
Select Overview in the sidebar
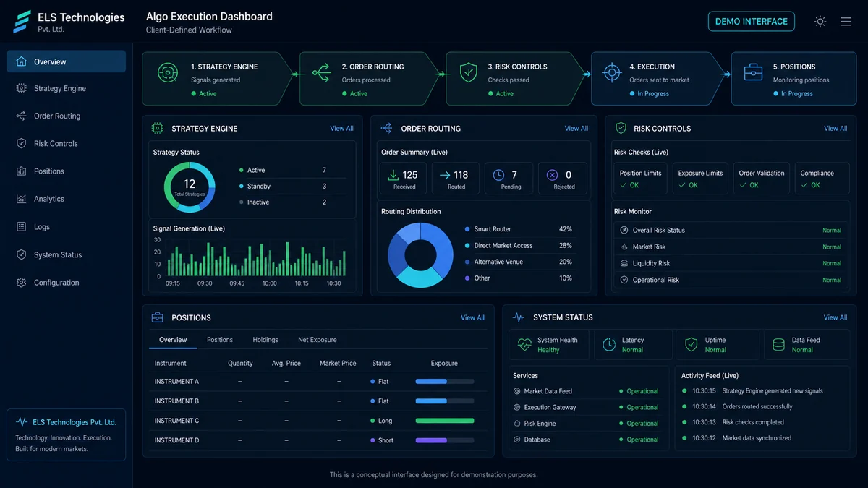66,61
